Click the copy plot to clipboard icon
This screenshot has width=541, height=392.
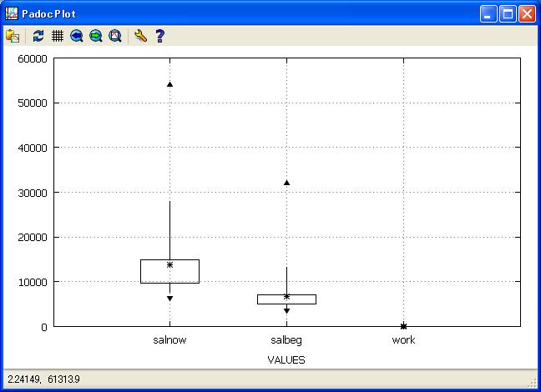[x=13, y=36]
